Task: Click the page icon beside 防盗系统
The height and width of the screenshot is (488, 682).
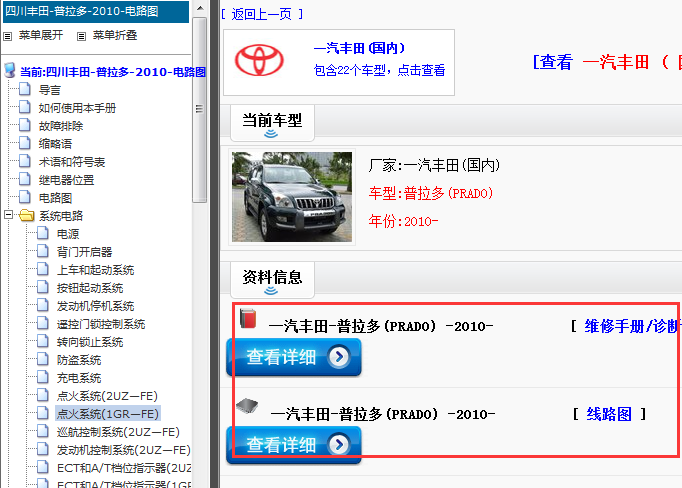Action: tap(43, 359)
